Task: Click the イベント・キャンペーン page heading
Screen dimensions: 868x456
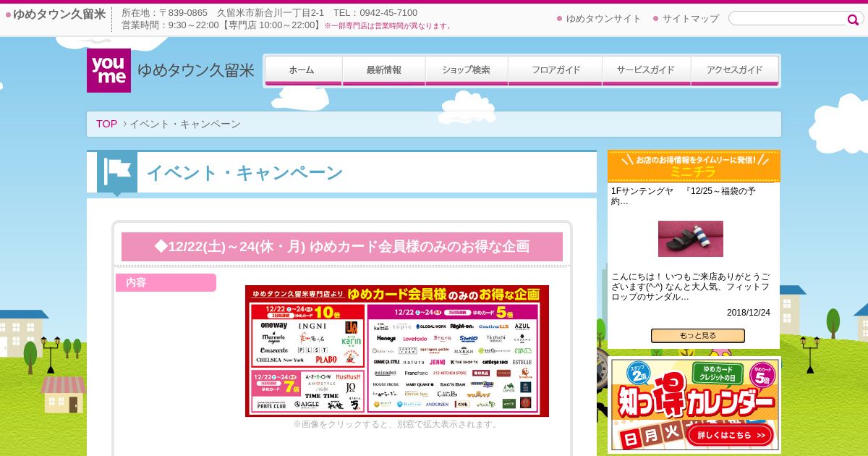Action: 244,173
